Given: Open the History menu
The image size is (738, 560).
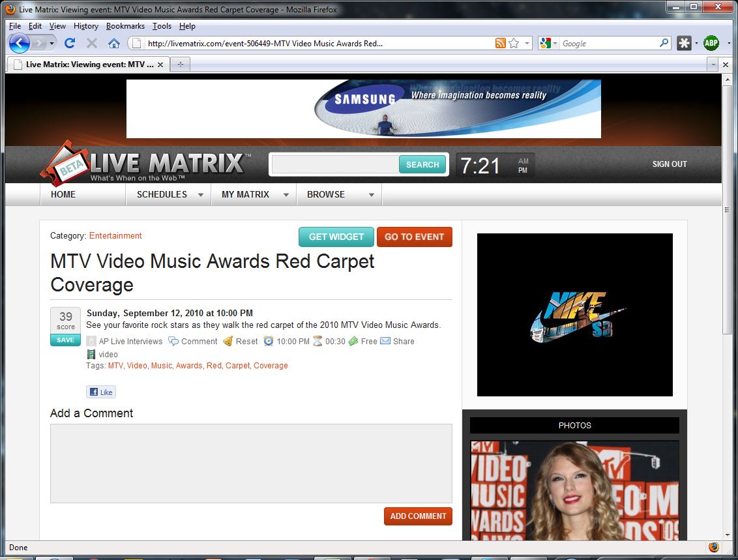Looking at the screenshot, I should pos(85,26).
